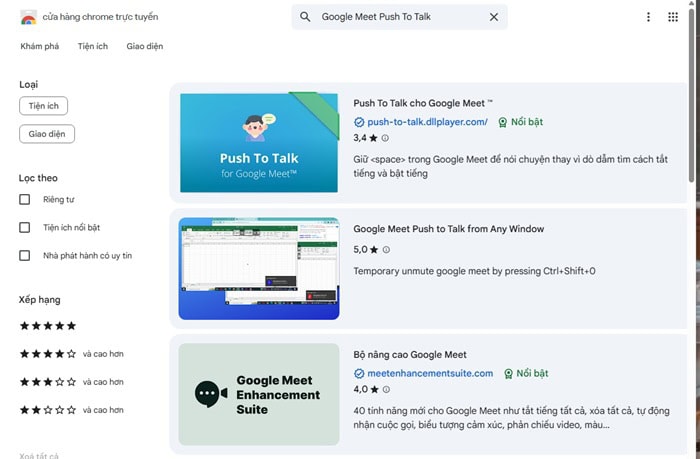Open the push-to-talk.dllplayer.com link
This screenshot has height=459, width=700.
click(x=427, y=122)
